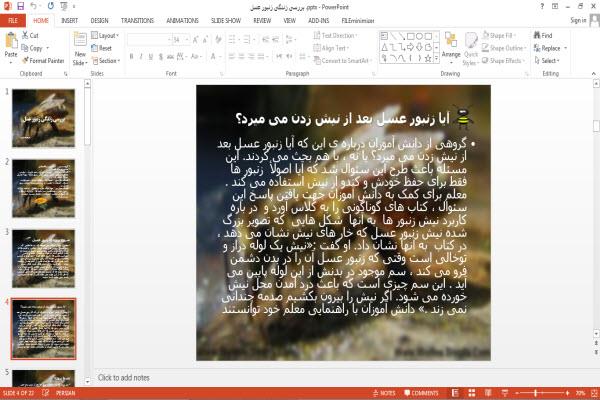Click Align Text button
Image resolution: width=600 pixels, height=400 pixels.
coord(331,48)
